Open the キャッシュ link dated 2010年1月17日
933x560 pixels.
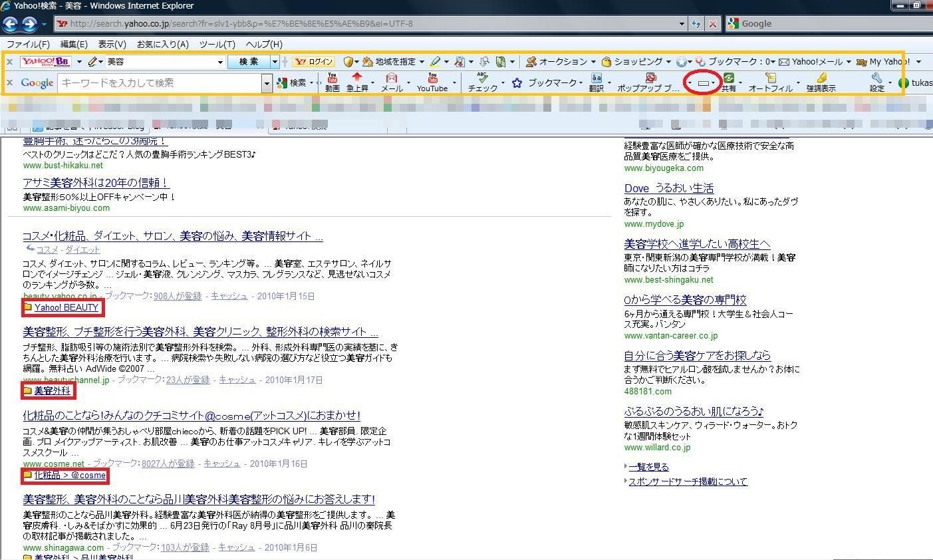(237, 380)
